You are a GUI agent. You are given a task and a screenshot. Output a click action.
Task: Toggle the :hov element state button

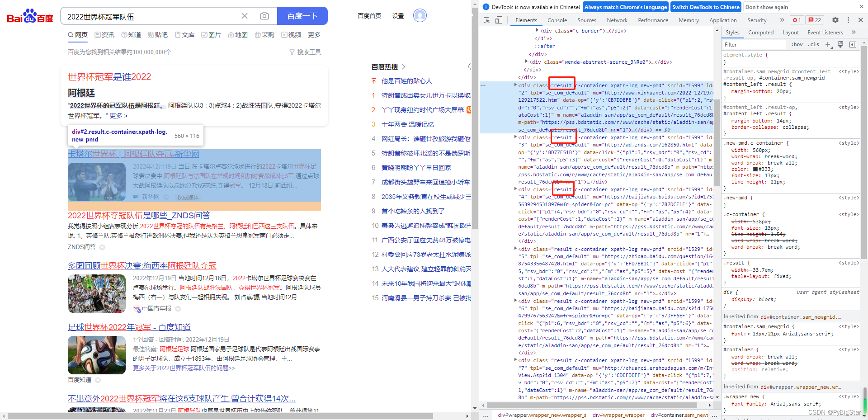click(x=797, y=44)
